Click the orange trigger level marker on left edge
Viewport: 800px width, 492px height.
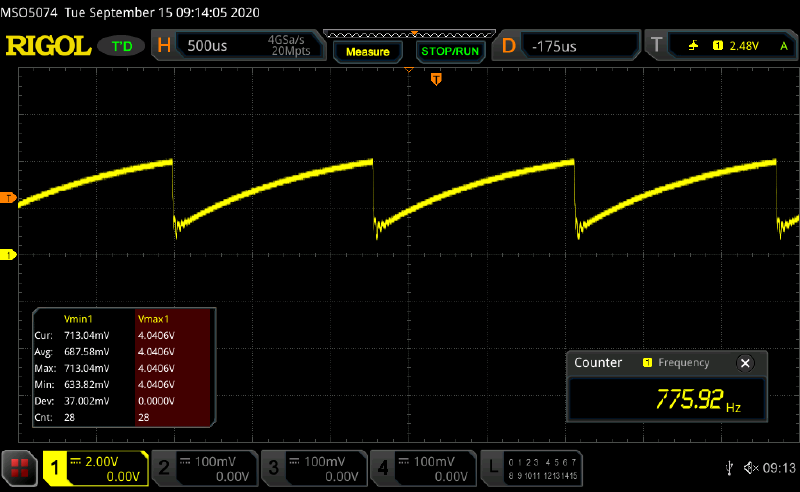8,197
